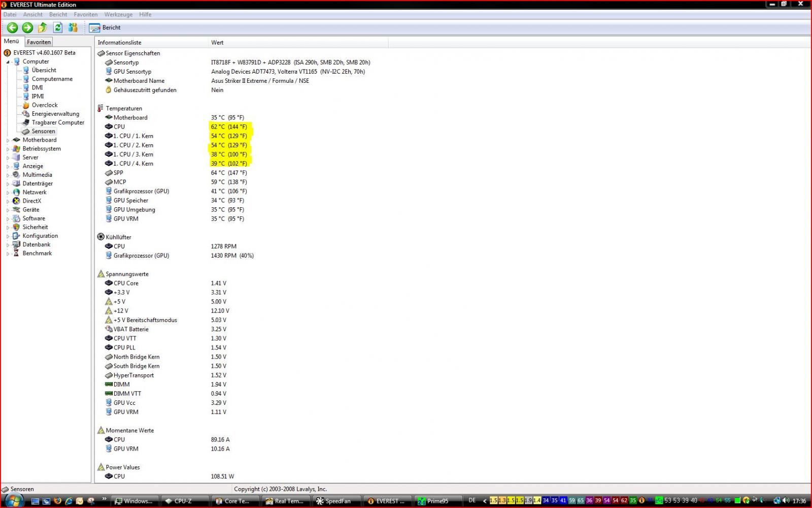Expand the Multimedia tree node

(8, 175)
